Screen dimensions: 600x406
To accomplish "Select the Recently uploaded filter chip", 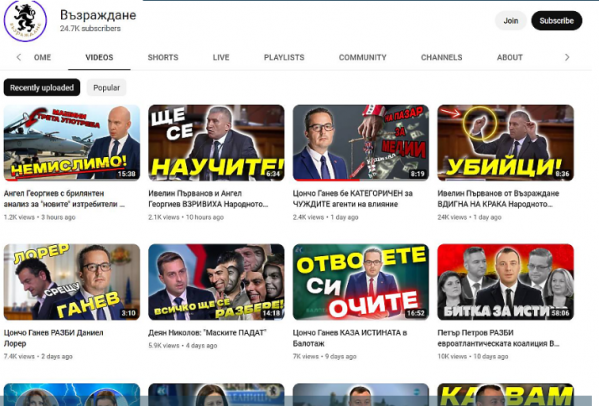I will coord(41,88).
